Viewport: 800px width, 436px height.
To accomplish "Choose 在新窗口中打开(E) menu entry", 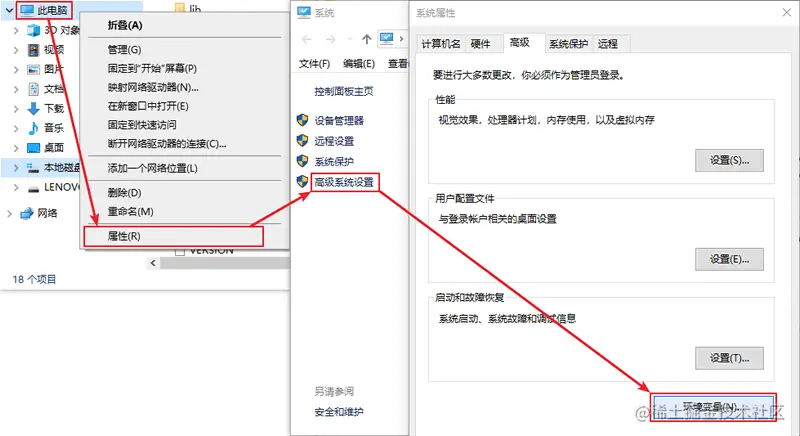I will click(184, 106).
